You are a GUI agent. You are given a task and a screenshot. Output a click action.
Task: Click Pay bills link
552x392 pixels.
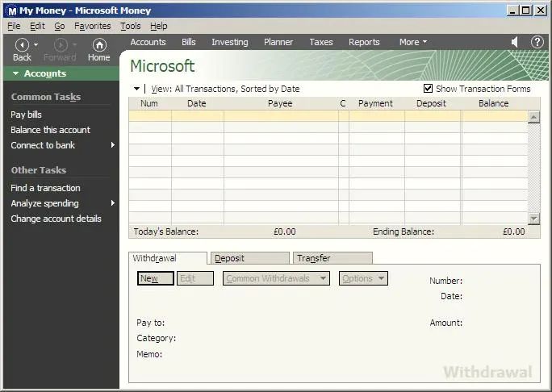tap(26, 115)
